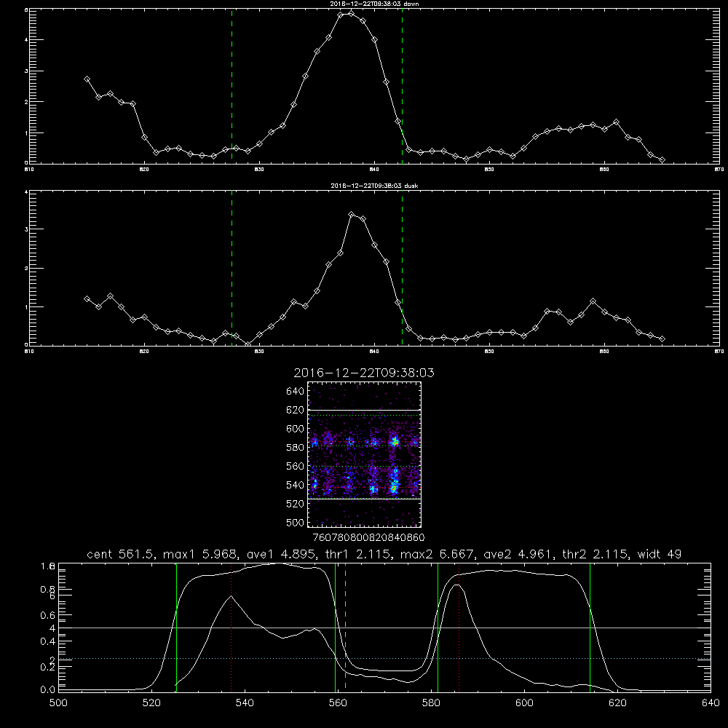Click the right green dashed line in dawn plot
This screenshot has width=728, height=728.
402,87
